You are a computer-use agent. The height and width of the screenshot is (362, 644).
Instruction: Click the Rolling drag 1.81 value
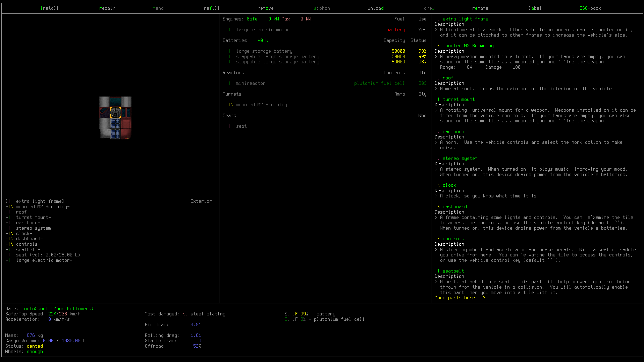pos(196,336)
